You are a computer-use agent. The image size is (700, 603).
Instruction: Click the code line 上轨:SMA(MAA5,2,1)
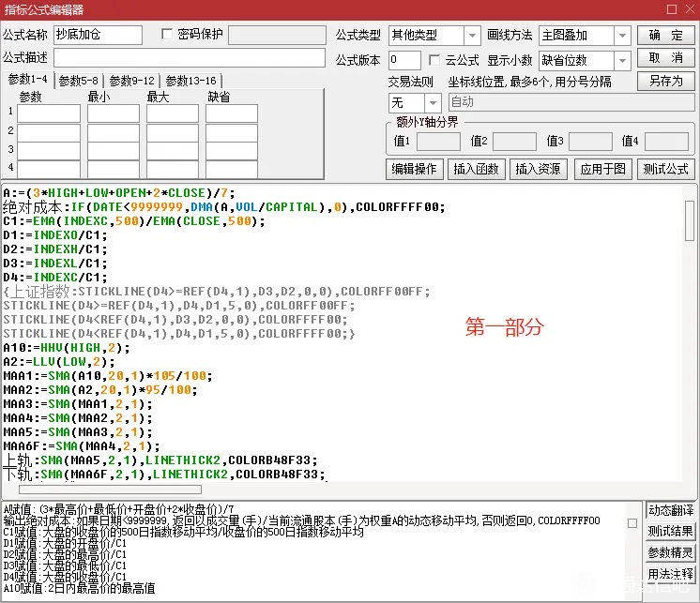pos(160,460)
